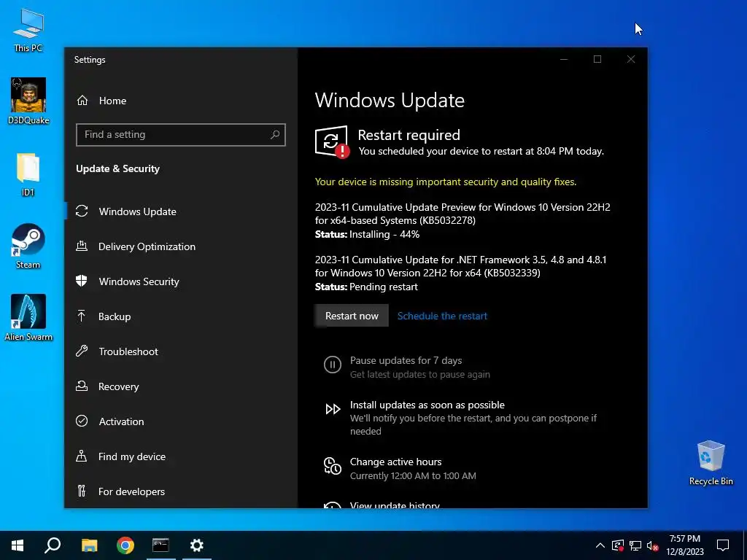The image size is (747, 560).
Task: Select the D3DQuake desktop shortcut
Action: pos(28,101)
